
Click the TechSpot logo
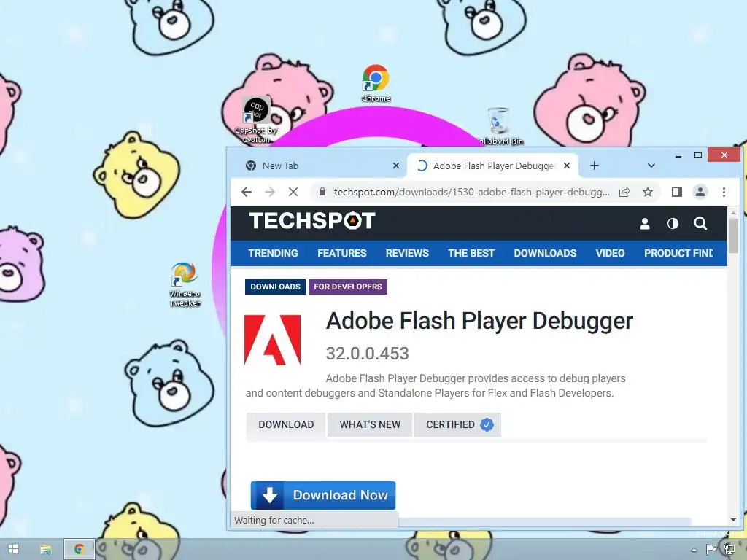(x=312, y=221)
